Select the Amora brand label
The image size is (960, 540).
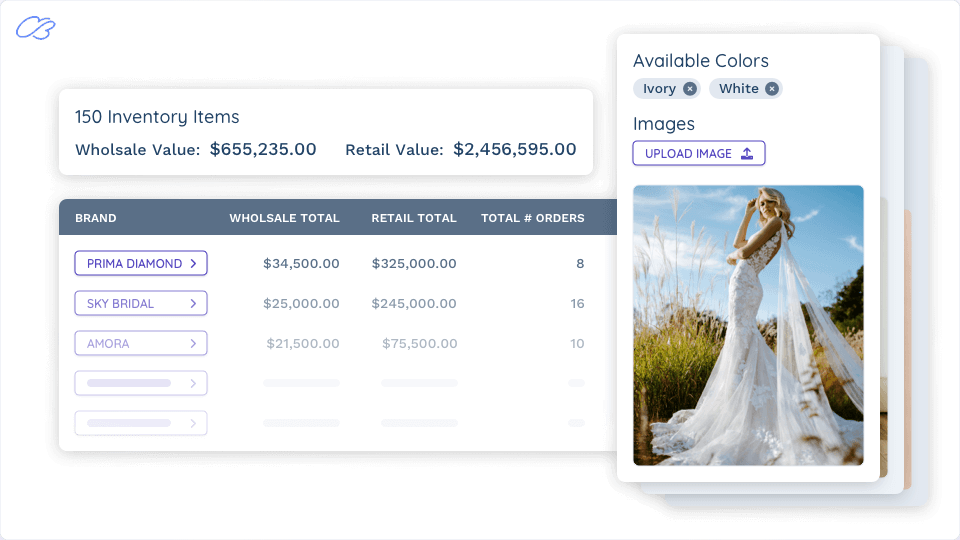[108, 344]
